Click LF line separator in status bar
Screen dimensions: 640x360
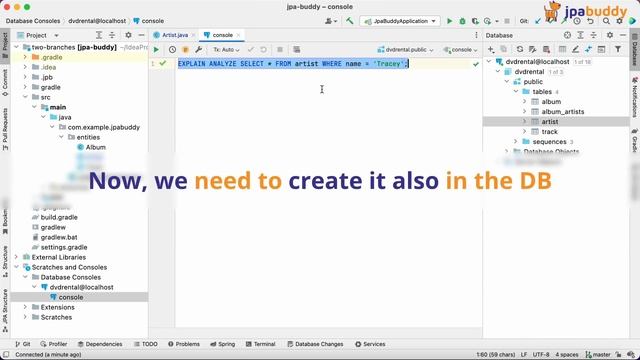click(524, 354)
